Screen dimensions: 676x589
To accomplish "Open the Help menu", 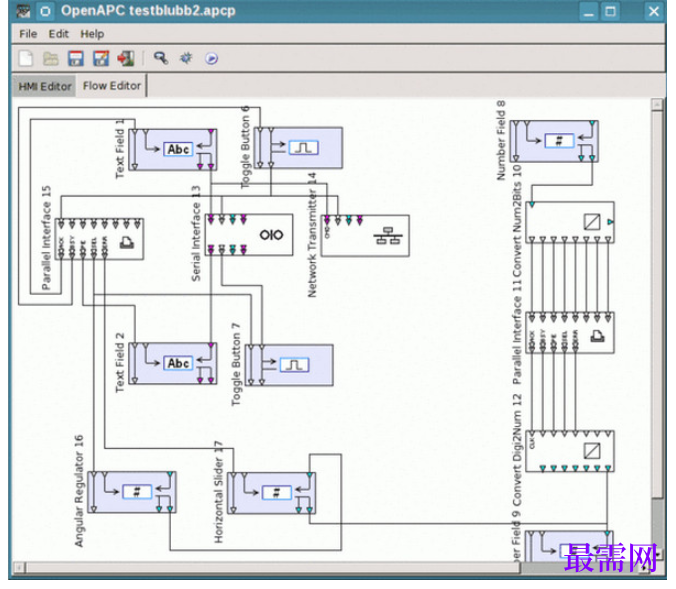I will point(92,34).
